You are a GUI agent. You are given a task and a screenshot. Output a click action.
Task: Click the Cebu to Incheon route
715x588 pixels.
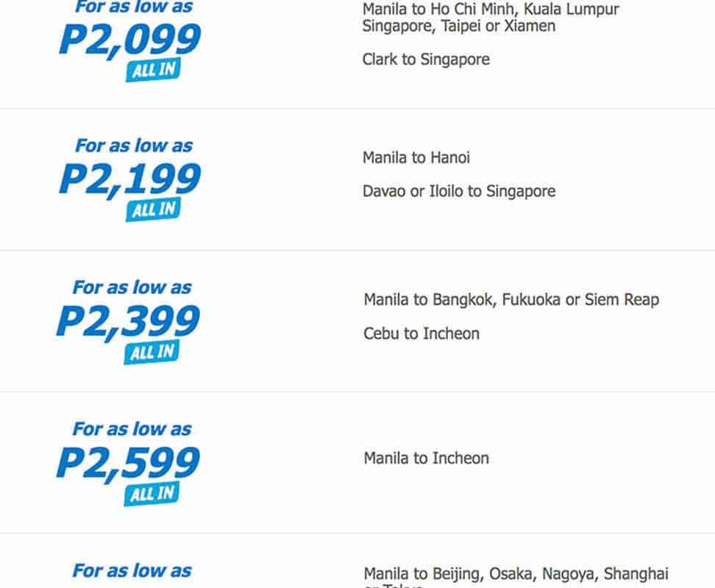point(421,334)
